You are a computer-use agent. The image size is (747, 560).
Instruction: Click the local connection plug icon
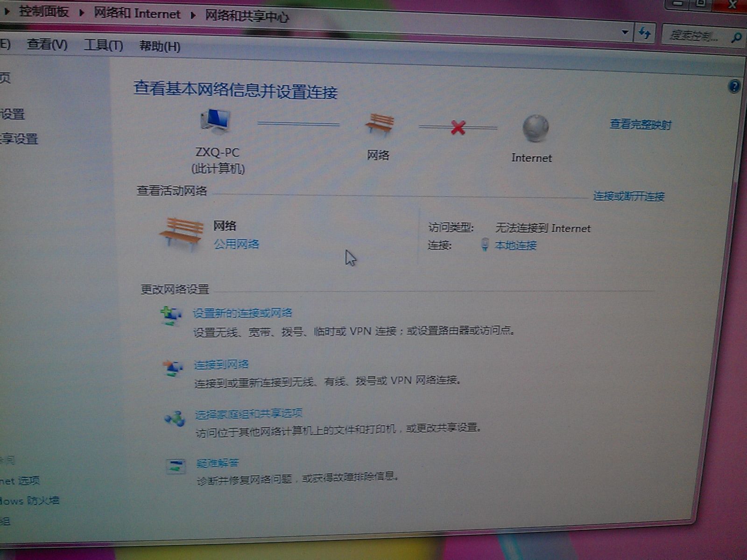[x=485, y=244]
